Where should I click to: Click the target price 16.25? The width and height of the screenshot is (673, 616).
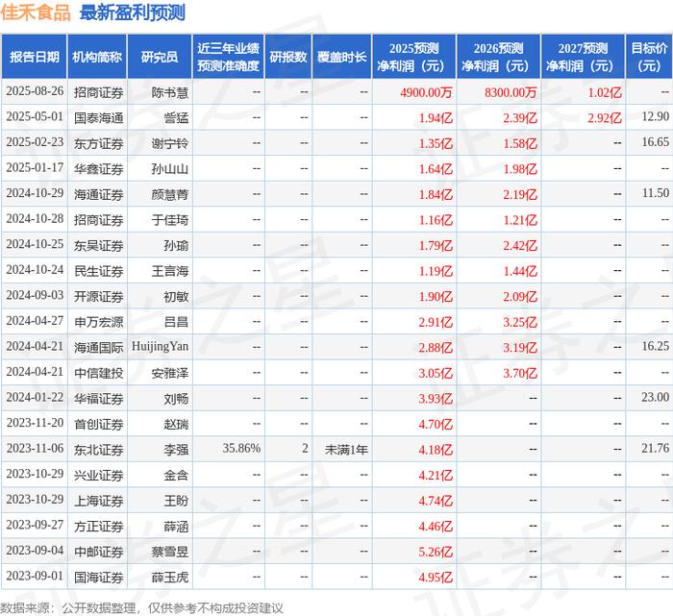655,346
